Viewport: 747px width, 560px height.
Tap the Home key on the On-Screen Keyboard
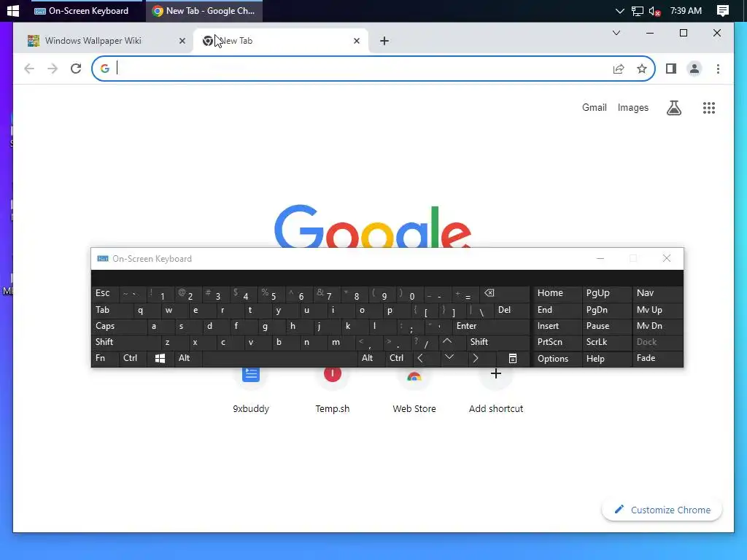[557, 293]
